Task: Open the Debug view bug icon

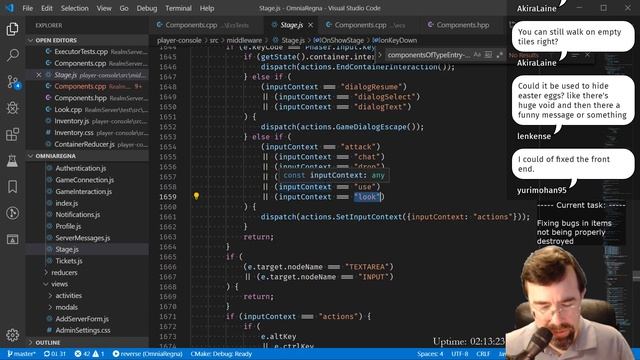Action: (x=12, y=108)
